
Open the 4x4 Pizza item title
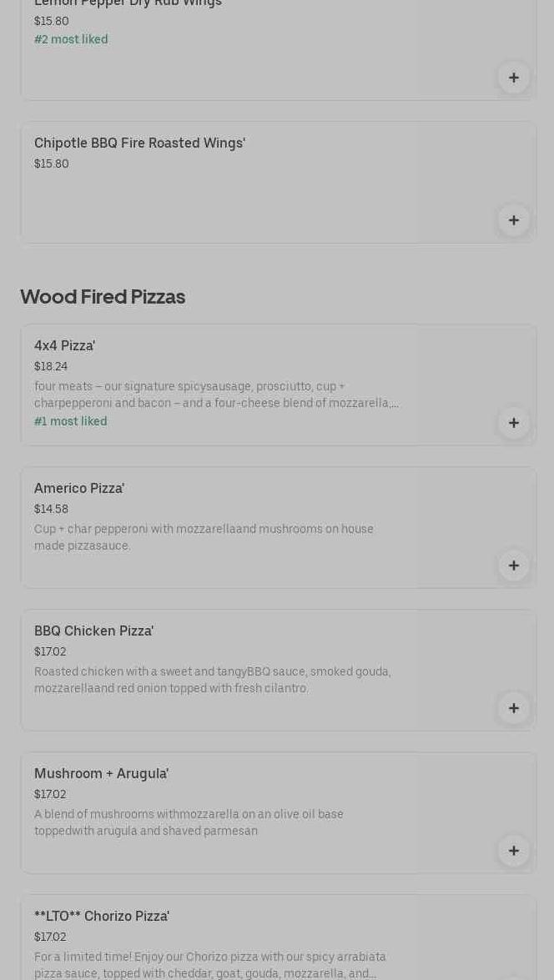[x=65, y=345]
